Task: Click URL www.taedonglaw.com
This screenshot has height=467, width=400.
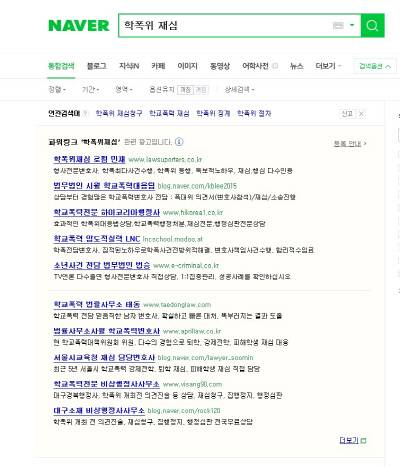Action: click(x=177, y=305)
